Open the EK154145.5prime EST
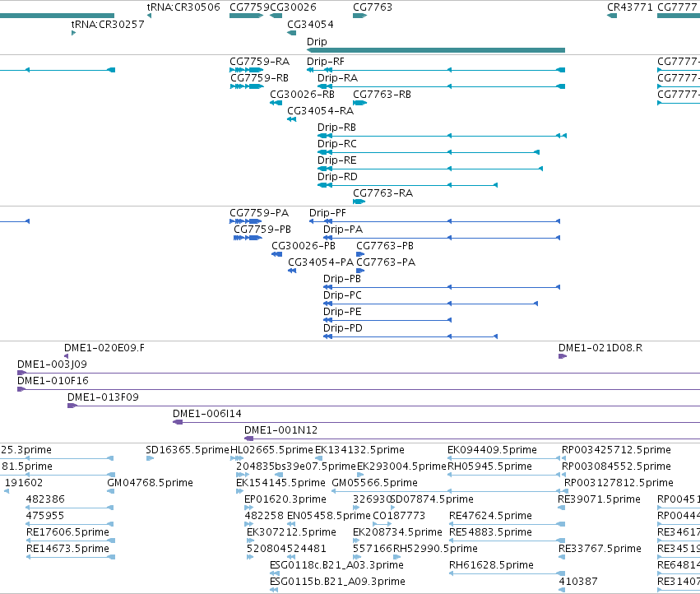The image size is (700, 594). (x=239, y=491)
